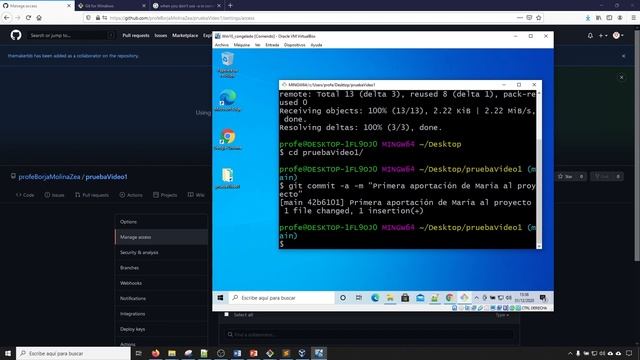The image size is (640, 360).
Task: Go back in Firefox browser
Action: [x=7, y=18]
